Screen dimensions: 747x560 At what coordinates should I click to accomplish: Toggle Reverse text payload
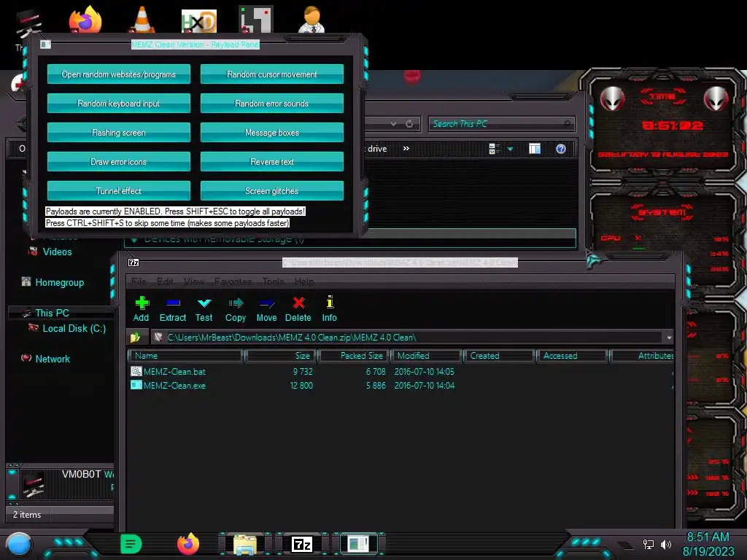pyautogui.click(x=271, y=161)
